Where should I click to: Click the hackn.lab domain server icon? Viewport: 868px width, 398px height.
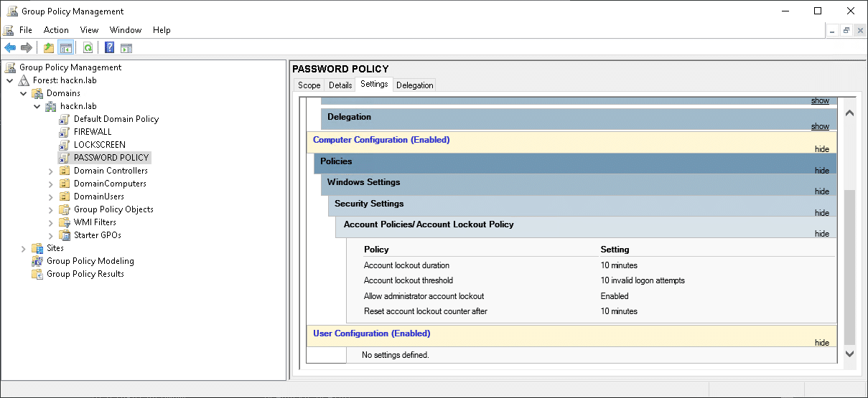(x=51, y=106)
